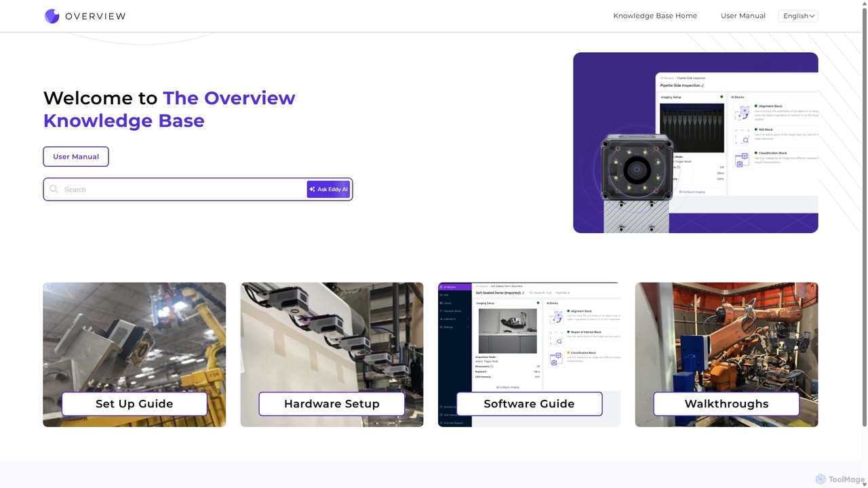This screenshot has height=488, width=868.
Task: Click the outlined User Manual button
Action: tap(76, 157)
